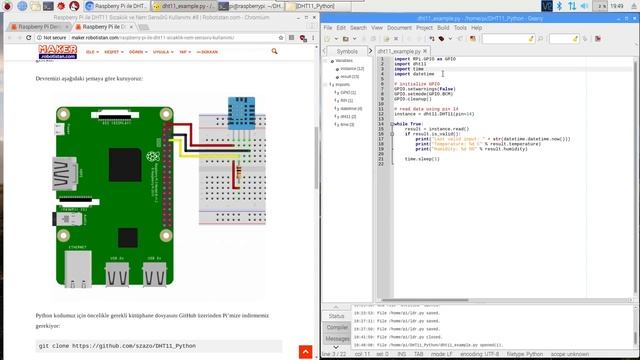This screenshot has width=640, height=360.
Task: Close the dht11_example.py document tab
Action: pos(425,51)
